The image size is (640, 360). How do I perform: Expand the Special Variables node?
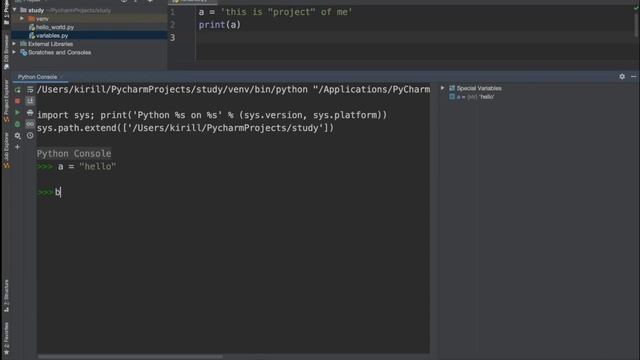[442, 88]
